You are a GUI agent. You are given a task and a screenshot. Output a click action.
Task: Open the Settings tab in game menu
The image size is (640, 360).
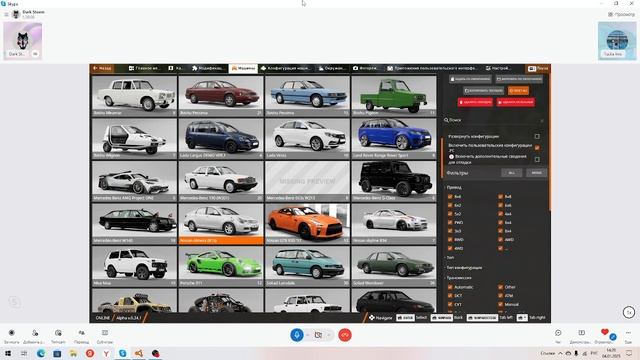[498, 68]
